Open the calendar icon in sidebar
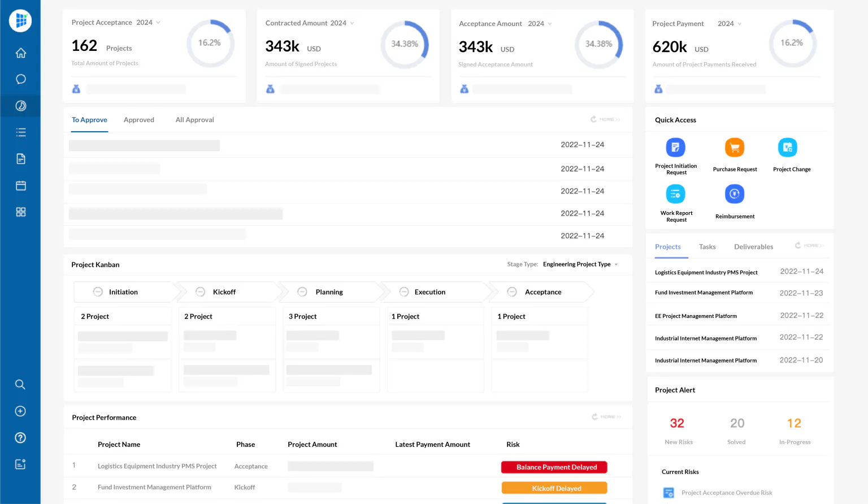Viewport: 868px width, 504px height. click(x=21, y=186)
